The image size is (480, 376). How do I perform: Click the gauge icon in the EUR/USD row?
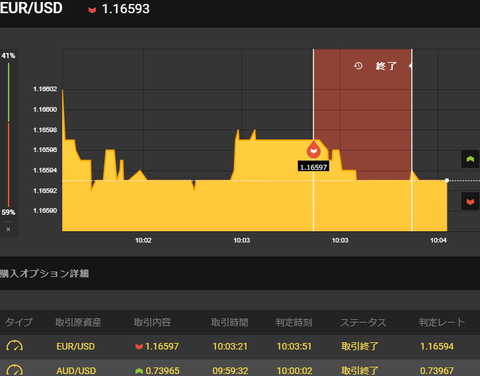[15, 346]
